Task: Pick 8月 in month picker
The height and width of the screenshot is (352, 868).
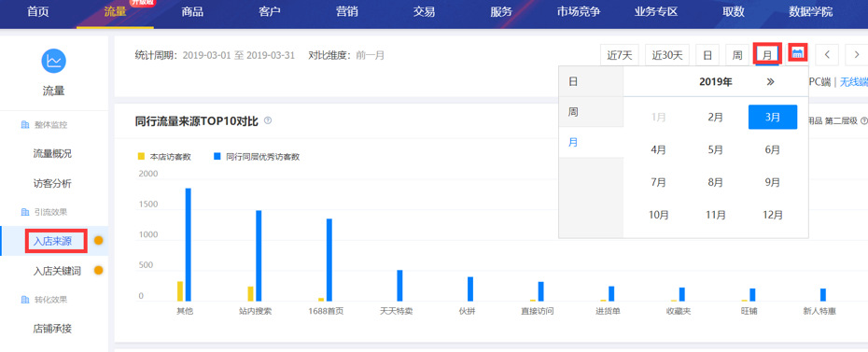Action: (715, 182)
